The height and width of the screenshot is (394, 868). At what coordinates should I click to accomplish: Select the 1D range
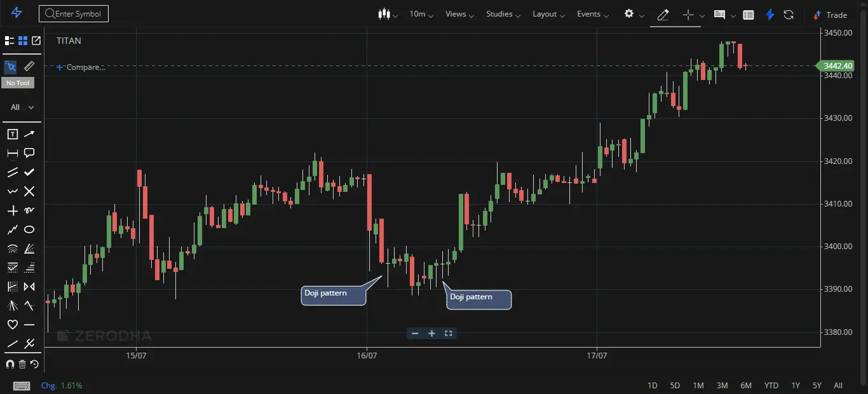click(x=652, y=386)
